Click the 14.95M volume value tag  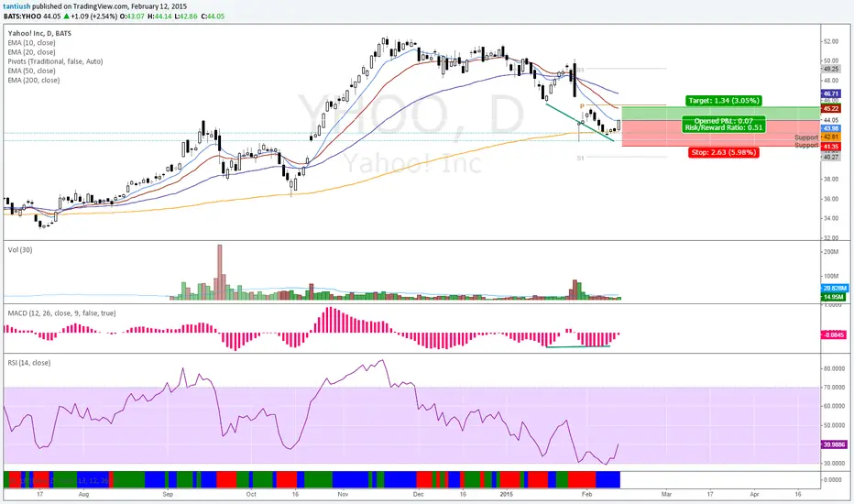coord(833,297)
